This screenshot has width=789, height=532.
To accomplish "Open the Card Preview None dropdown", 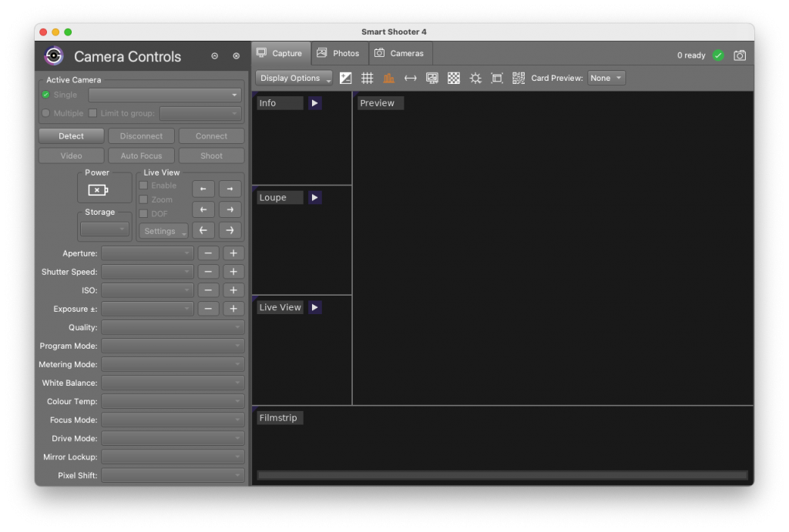I will pos(606,78).
